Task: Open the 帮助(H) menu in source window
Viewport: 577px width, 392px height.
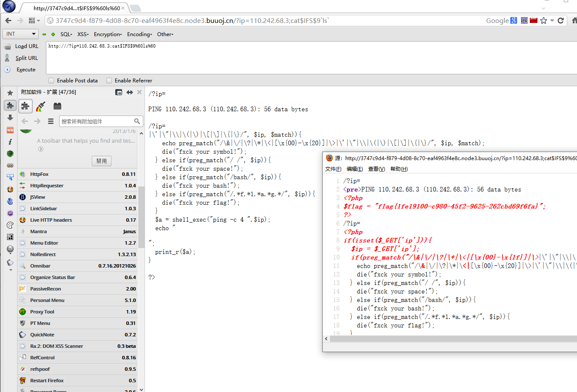Action: (399, 169)
